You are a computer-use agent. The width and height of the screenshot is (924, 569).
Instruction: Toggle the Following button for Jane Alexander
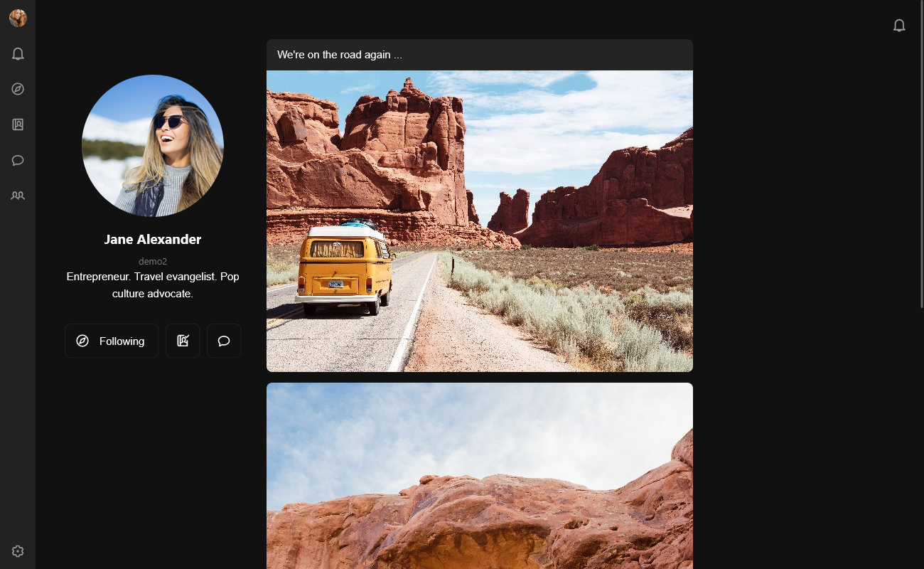[x=112, y=341]
